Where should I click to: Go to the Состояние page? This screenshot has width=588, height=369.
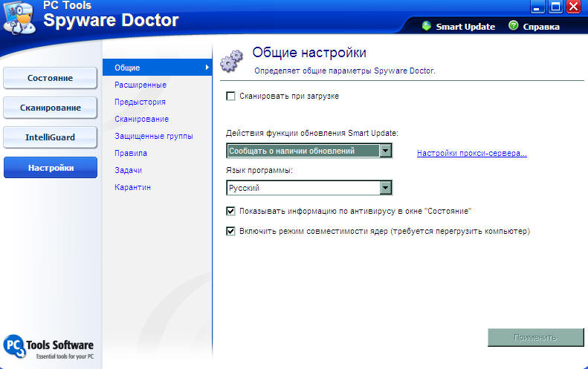[x=51, y=78]
